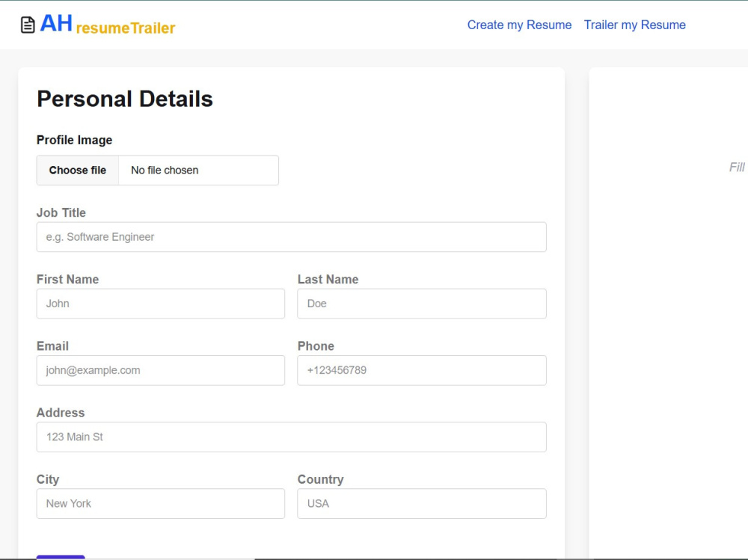
Task: Click the Profile Image label
Action: (x=74, y=141)
